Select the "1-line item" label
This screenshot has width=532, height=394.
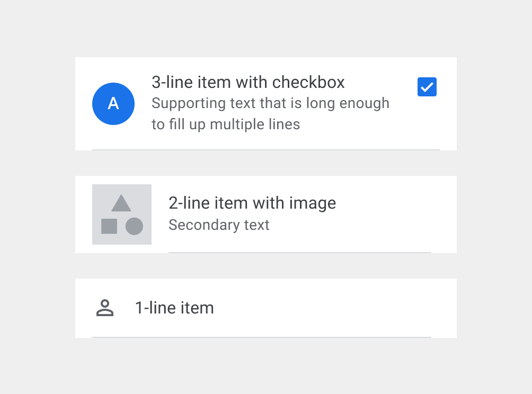(x=174, y=308)
